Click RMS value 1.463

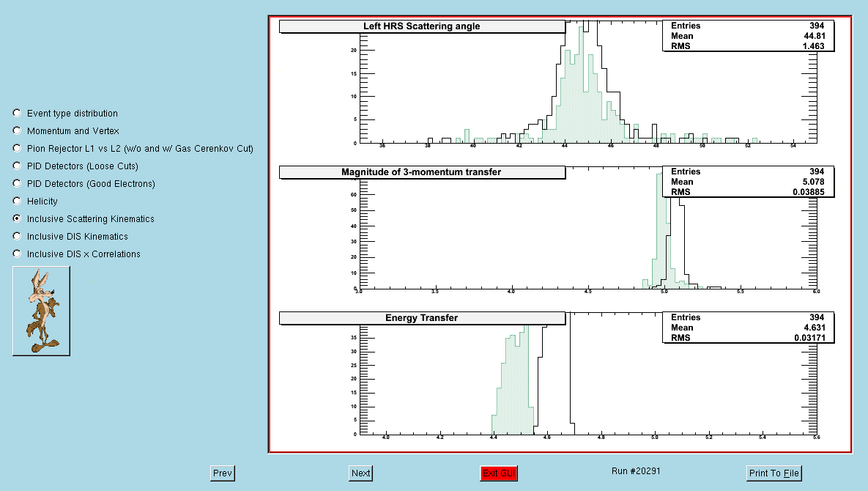(813, 46)
